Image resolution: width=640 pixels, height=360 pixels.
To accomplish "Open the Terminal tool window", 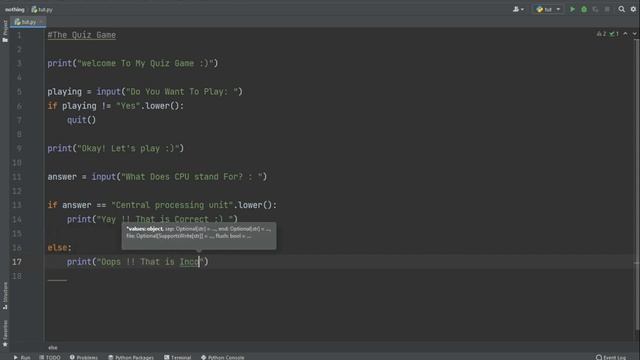I will (178, 357).
